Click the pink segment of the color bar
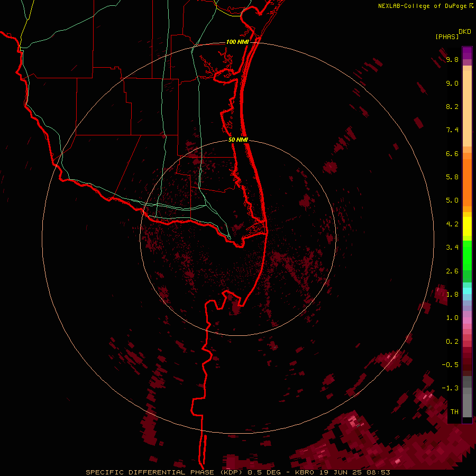Viewport: 476px width, 476px height. (x=467, y=321)
